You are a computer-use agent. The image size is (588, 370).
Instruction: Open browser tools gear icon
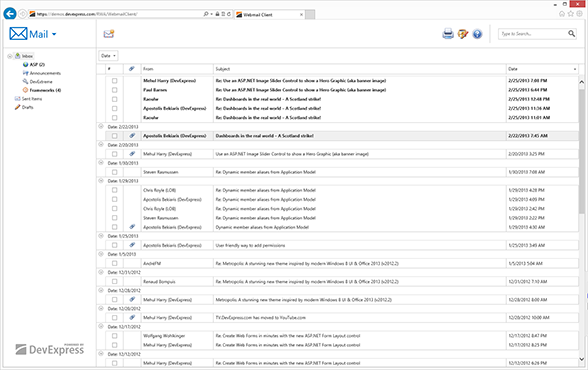pyautogui.click(x=579, y=14)
